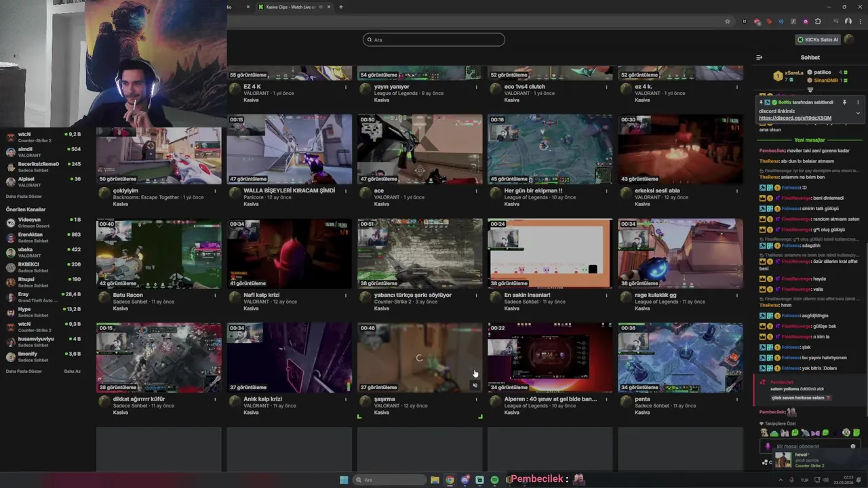Open File Explorer from the taskbar

[x=435, y=480]
